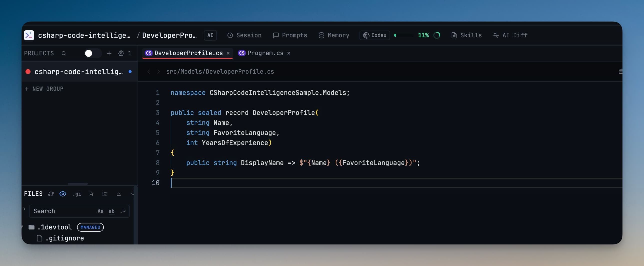
Task: Click the blue unsaved dot on project
Action: (130, 72)
